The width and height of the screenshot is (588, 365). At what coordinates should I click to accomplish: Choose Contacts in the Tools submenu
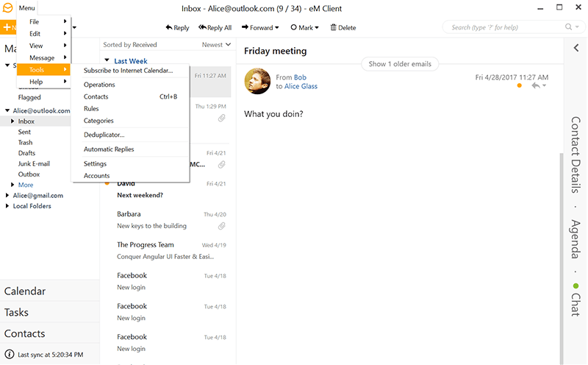click(131, 96)
